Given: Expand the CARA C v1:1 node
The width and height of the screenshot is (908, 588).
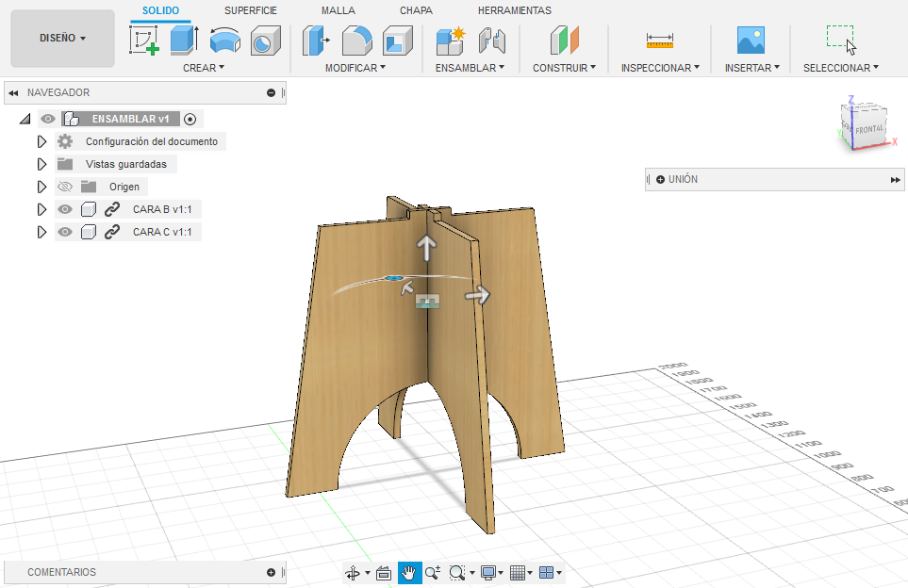Looking at the screenshot, I should pos(41,232).
